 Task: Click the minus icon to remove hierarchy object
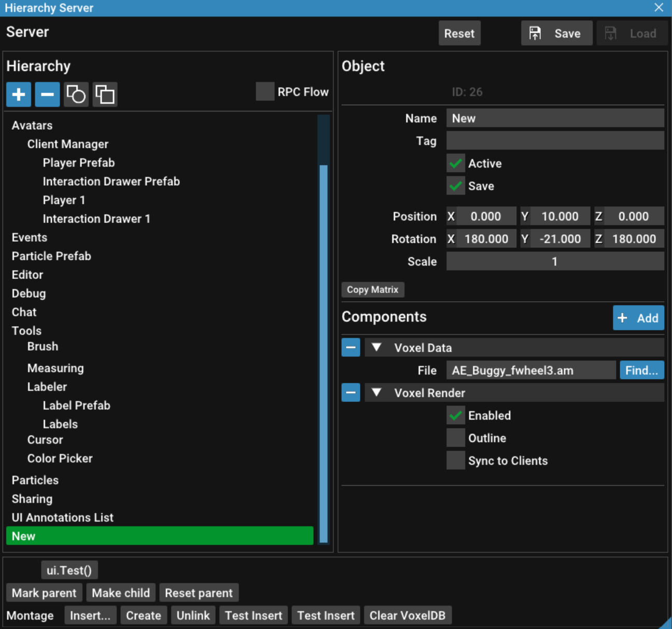pyautogui.click(x=47, y=94)
